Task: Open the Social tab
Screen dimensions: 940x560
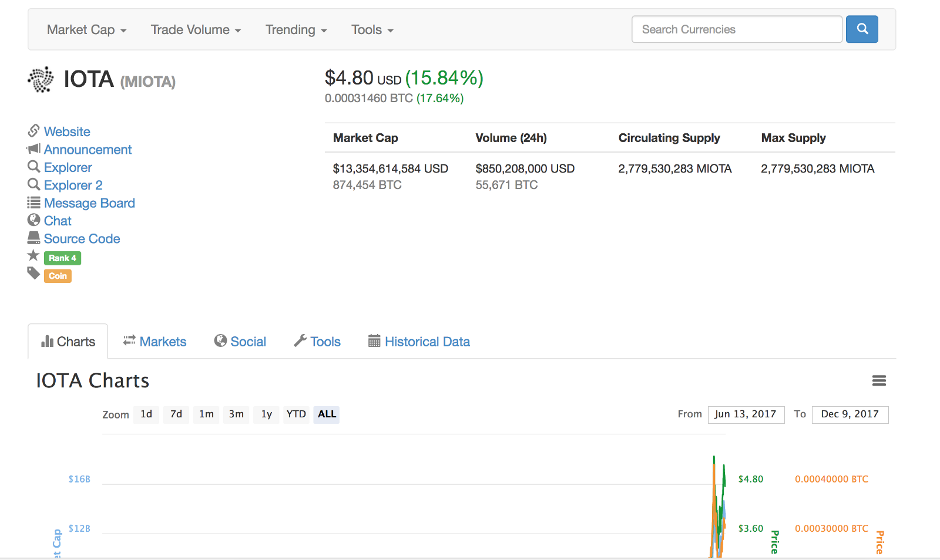Action: (240, 341)
